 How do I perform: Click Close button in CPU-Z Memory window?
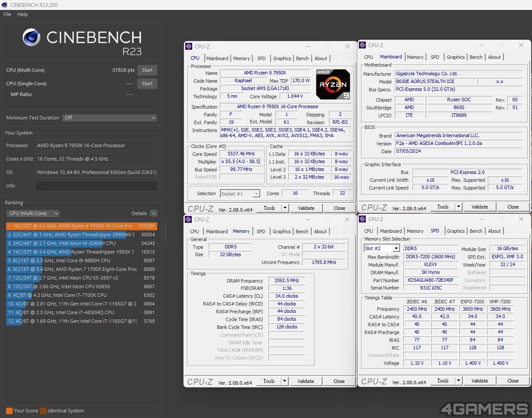(x=339, y=381)
